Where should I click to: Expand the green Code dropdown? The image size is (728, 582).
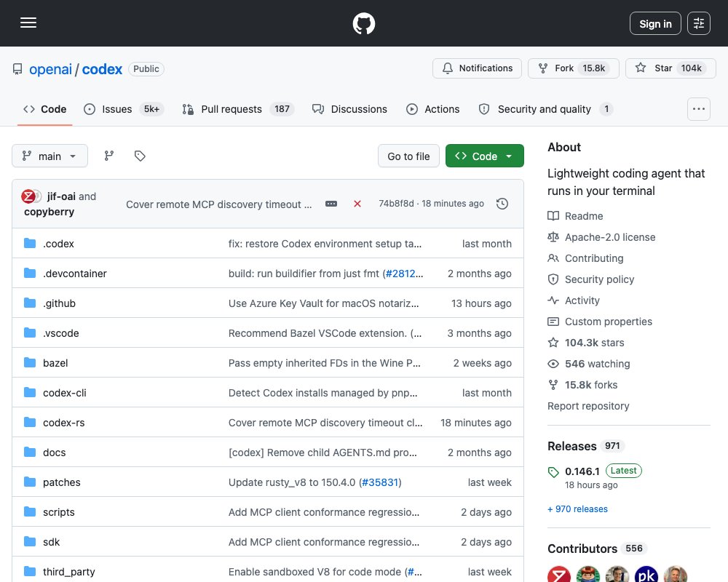coord(484,156)
